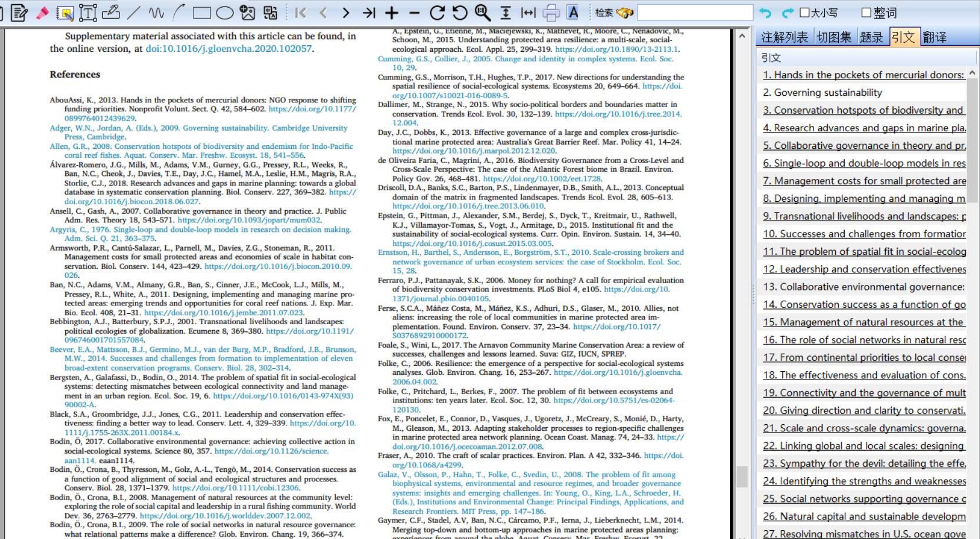
Task: Select the notebook area-select tool
Action: click(x=65, y=12)
